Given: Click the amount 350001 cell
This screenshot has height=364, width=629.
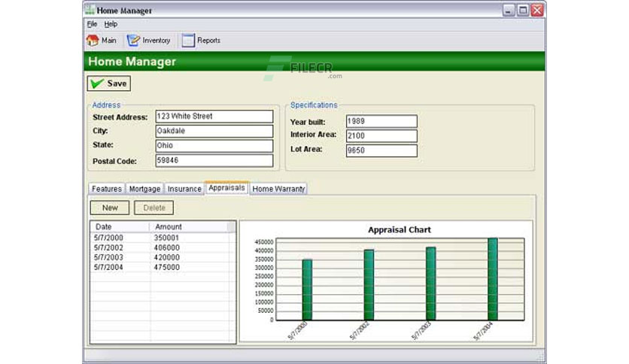Looking at the screenshot, I should click(x=166, y=238).
